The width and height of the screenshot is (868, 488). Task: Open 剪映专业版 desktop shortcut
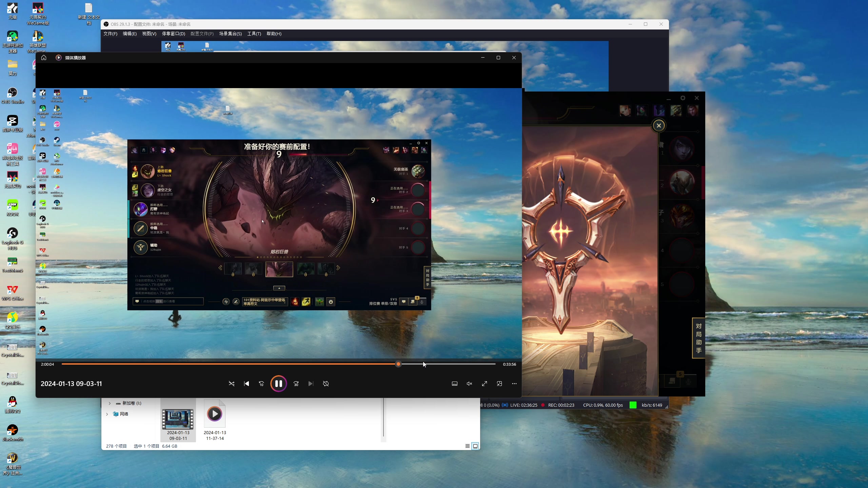coord(13,123)
